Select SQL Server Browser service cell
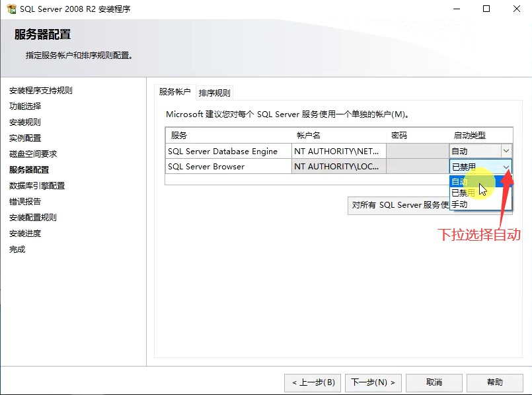Viewport: 532px width, 395px height. click(229, 167)
